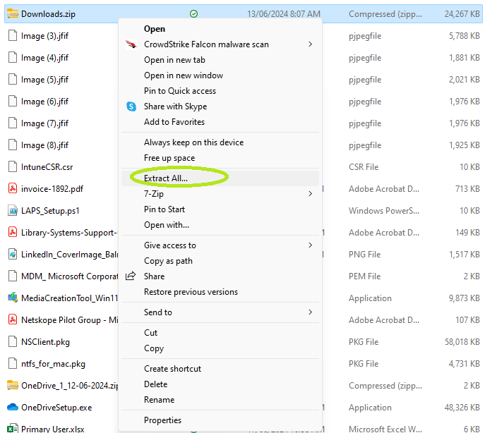Click the Image (6).jfif file icon
Screen dimensions: 504x433
(13, 101)
